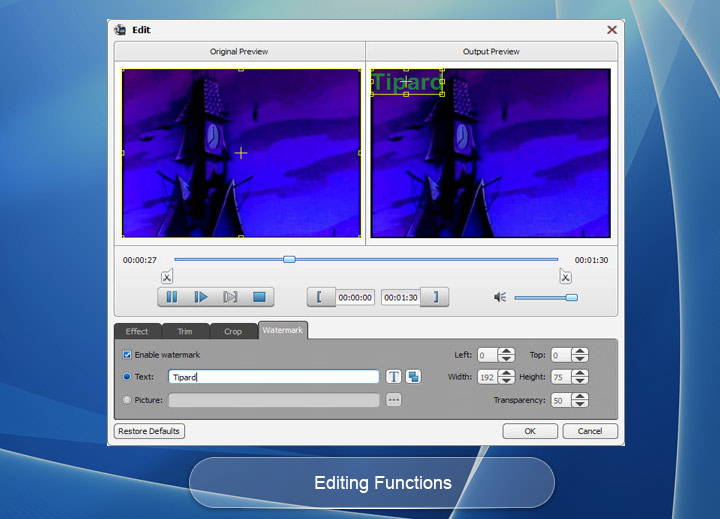This screenshot has width=720, height=519.
Task: Click the watermark Text input field
Action: click(x=274, y=377)
